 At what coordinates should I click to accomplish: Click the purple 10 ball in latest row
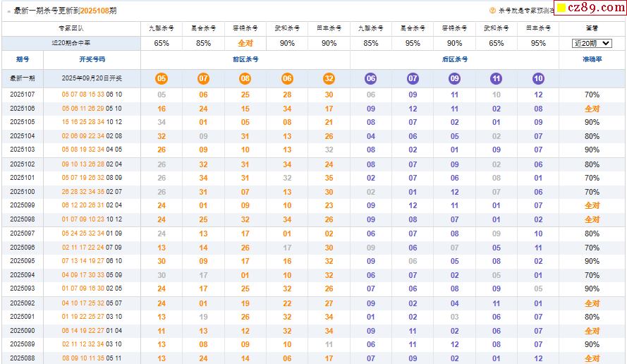click(538, 78)
